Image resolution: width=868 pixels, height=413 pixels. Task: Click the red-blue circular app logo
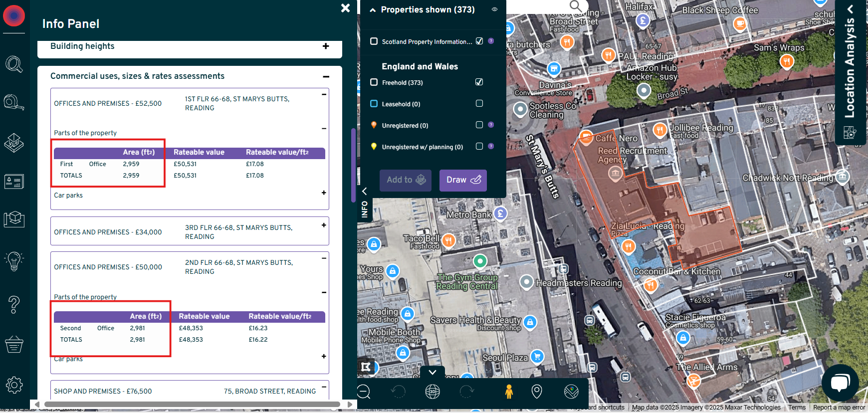14,16
